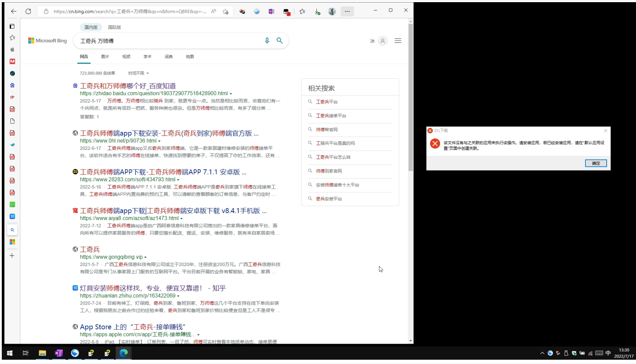Open the extension icon showing a red badge

pos(286,12)
